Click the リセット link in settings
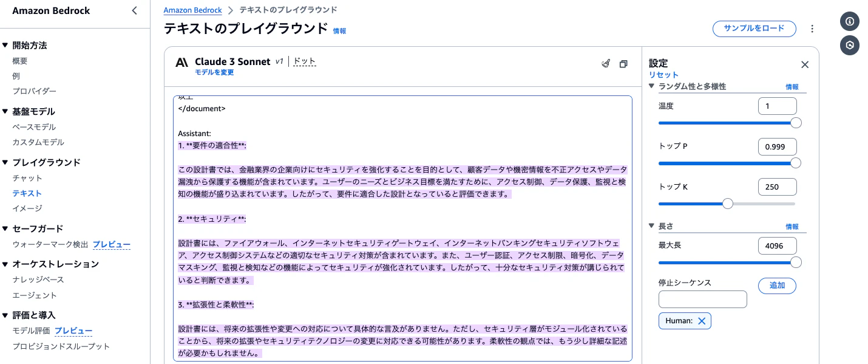The image size is (868, 364). coord(664,75)
